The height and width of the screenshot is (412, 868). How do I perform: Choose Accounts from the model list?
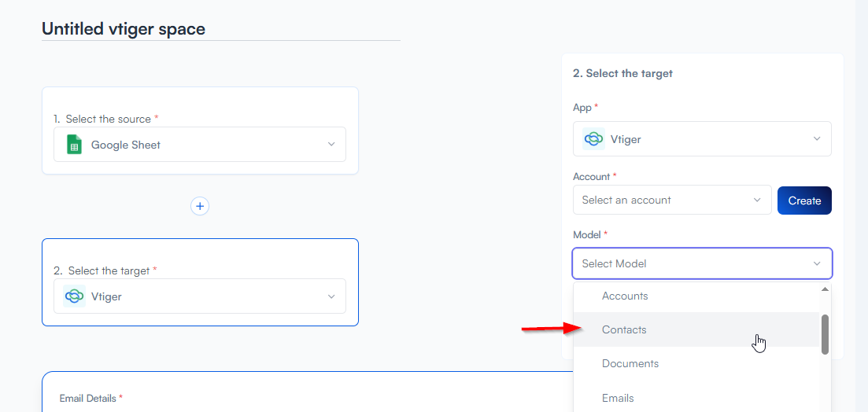click(x=625, y=296)
